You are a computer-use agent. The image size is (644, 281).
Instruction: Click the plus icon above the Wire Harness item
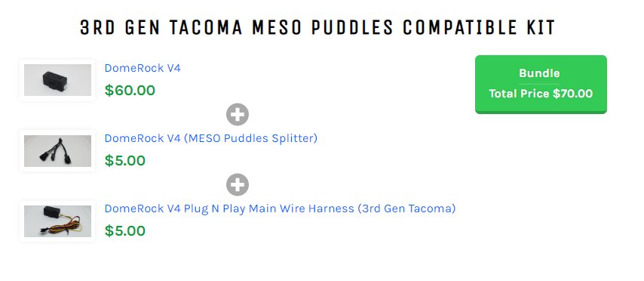coord(238,185)
